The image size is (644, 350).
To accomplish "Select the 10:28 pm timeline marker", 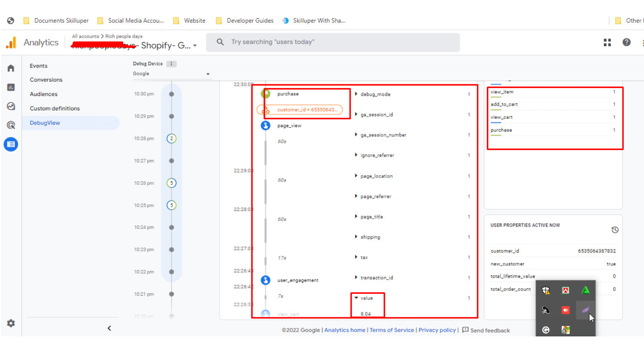I will pyautogui.click(x=171, y=138).
